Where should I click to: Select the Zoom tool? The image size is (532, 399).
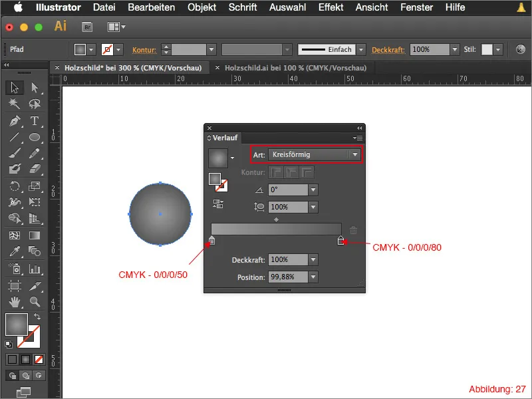pyautogui.click(x=35, y=302)
